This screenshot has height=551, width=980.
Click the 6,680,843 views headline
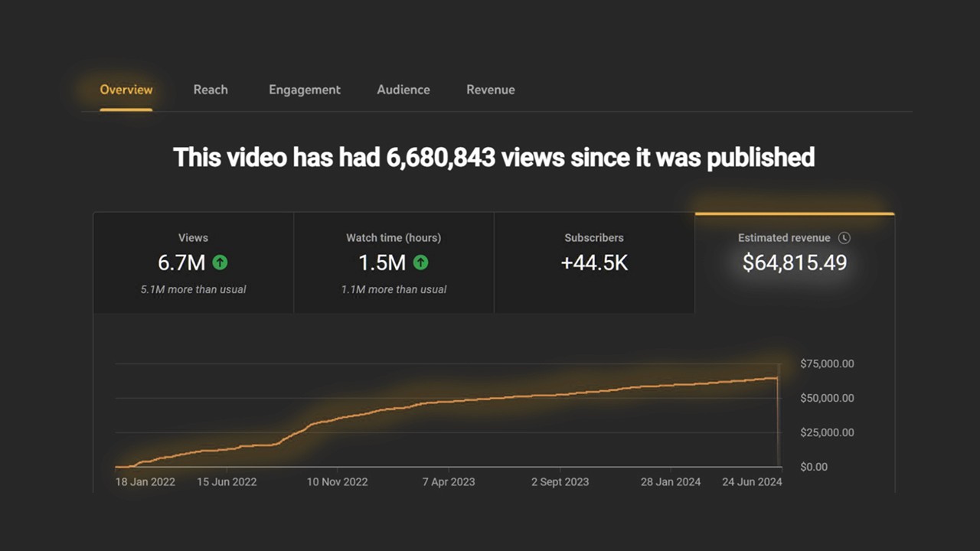(x=494, y=157)
